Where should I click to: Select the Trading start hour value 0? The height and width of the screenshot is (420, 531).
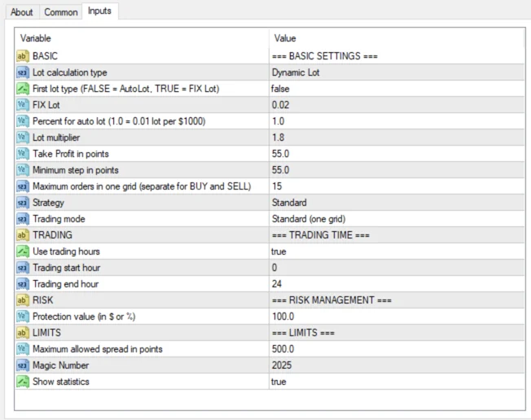point(397,268)
